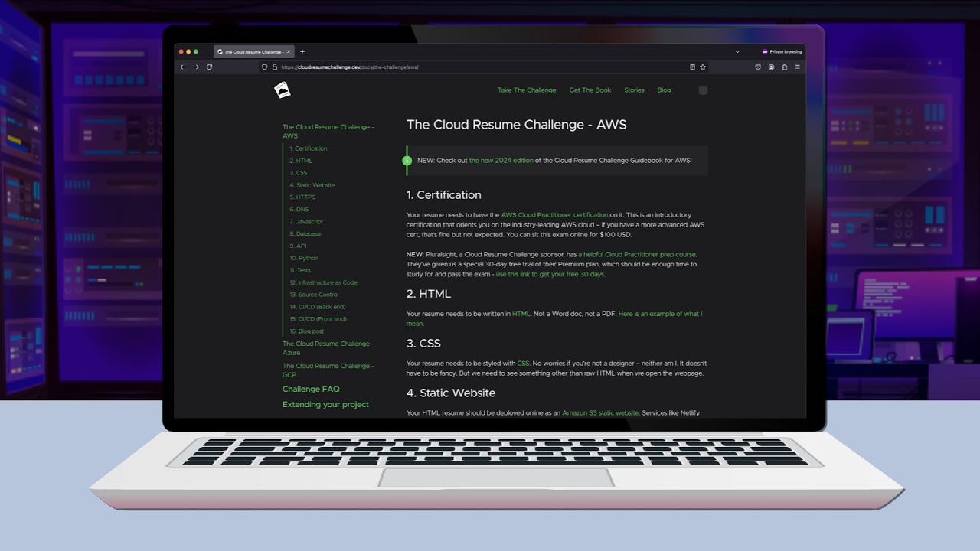980x551 pixels.
Task: Jump to 15. CI/CD (Front end) in sidebar
Action: tap(318, 319)
